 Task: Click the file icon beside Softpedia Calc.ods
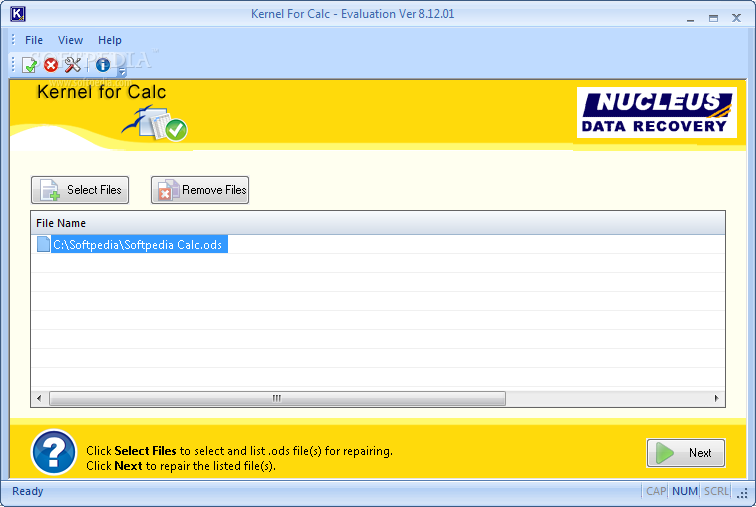coord(43,244)
